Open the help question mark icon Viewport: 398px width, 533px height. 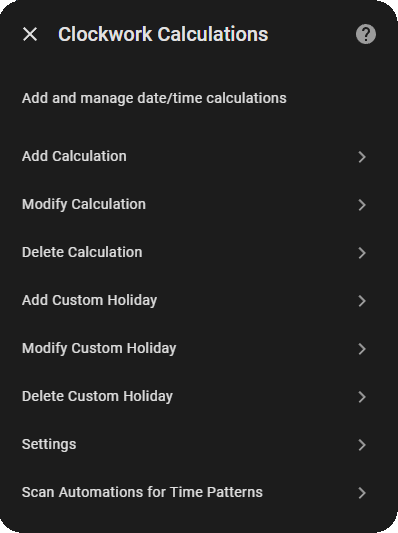coord(366,34)
